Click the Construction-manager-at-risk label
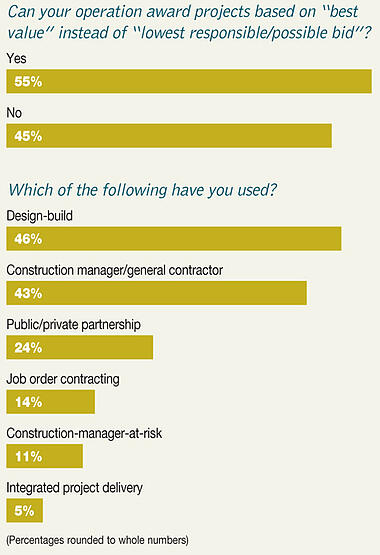380x555 pixels. pos(84,433)
